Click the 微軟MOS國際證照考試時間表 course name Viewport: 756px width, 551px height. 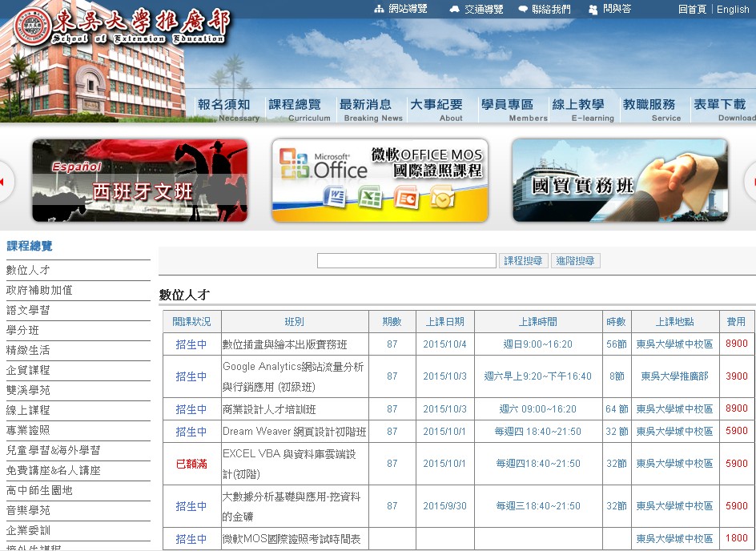click(x=292, y=539)
